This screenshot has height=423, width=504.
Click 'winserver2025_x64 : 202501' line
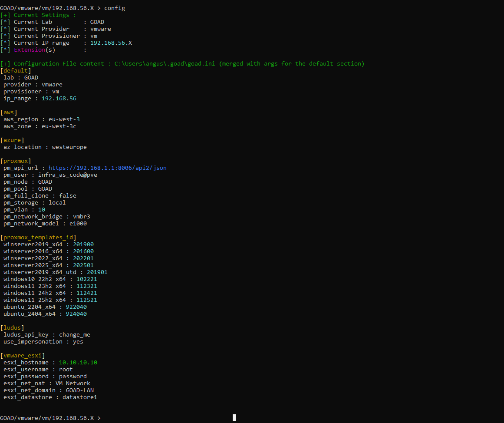[49, 265]
